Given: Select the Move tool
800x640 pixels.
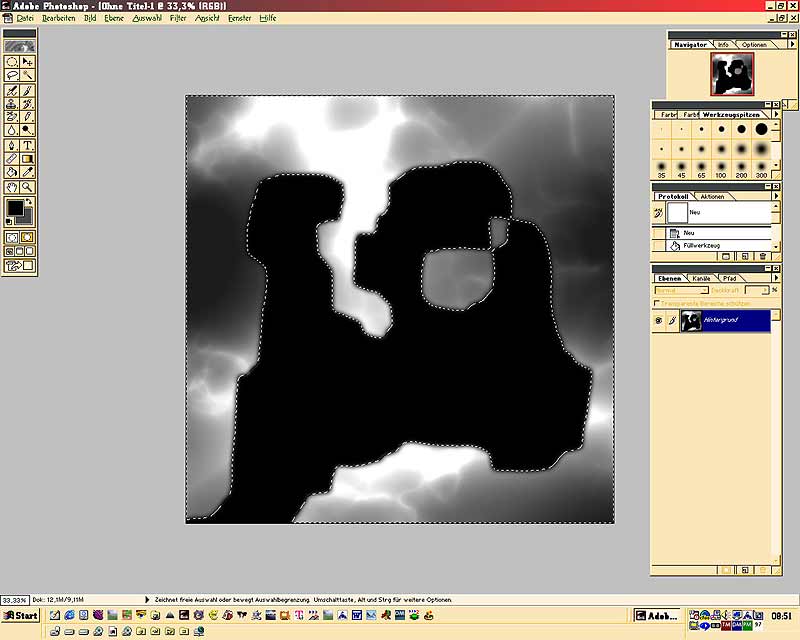Looking at the screenshot, I should (x=28, y=61).
